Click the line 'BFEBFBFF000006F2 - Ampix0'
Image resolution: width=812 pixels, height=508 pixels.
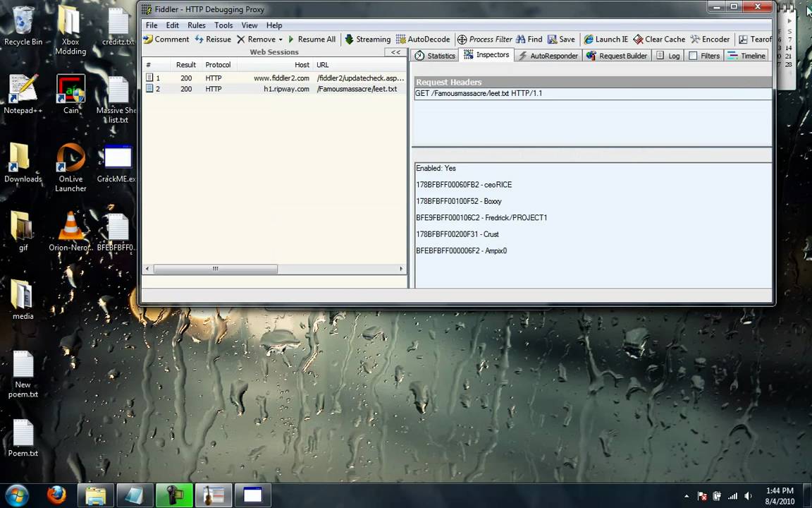pyautogui.click(x=462, y=251)
